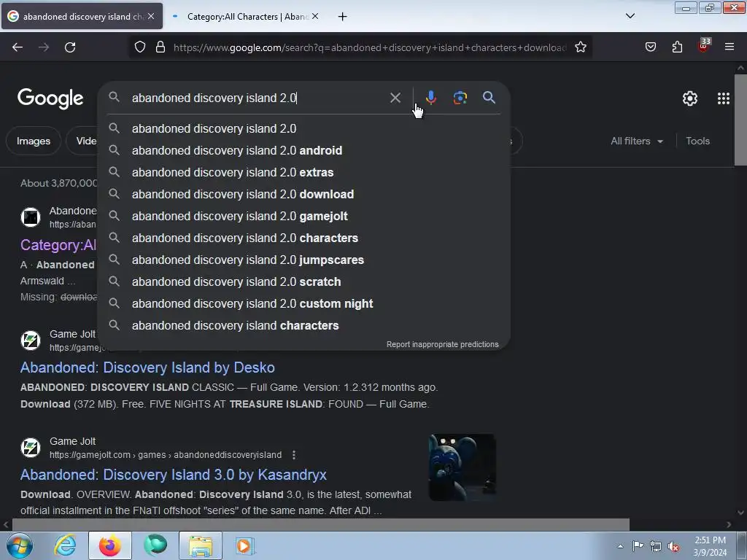
Task: Open the Action Center flag icon
Action: [638, 545]
